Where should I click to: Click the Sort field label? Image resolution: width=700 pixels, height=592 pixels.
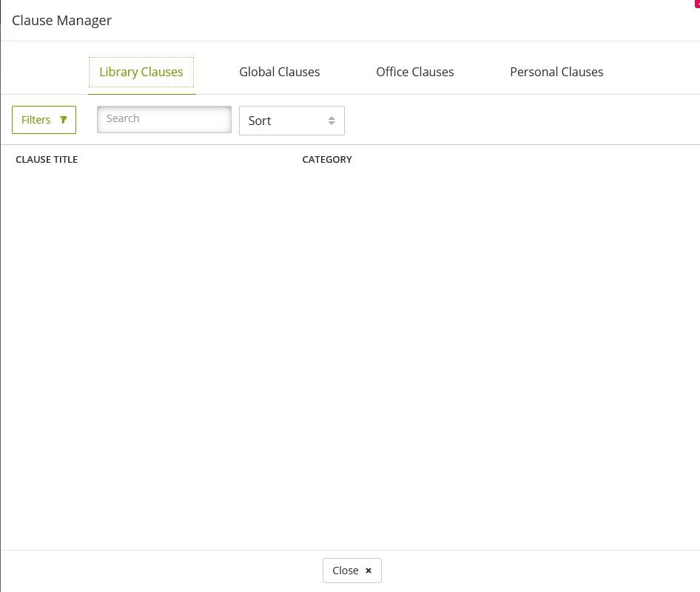coord(259,120)
